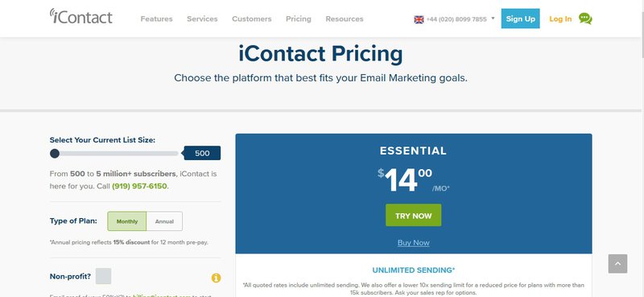Screen dimensions: 644x297
Task: Go to Pricing in the navigation
Action: click(299, 19)
